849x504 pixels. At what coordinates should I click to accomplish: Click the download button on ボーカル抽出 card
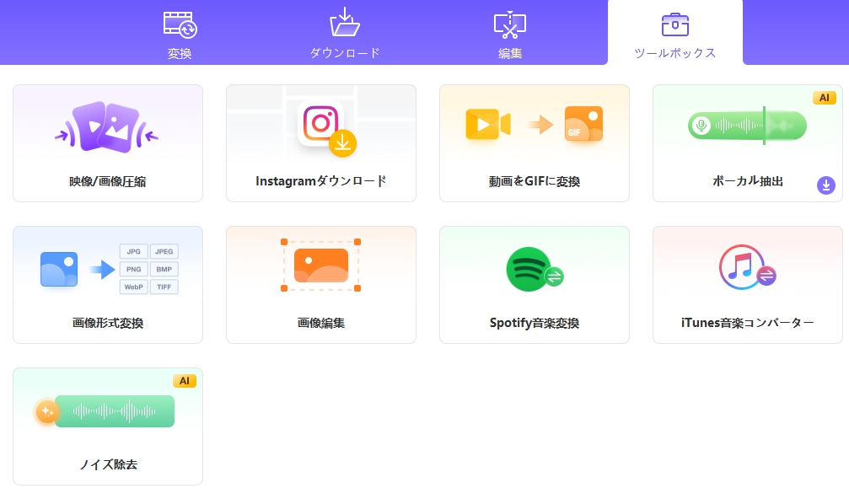[826, 185]
